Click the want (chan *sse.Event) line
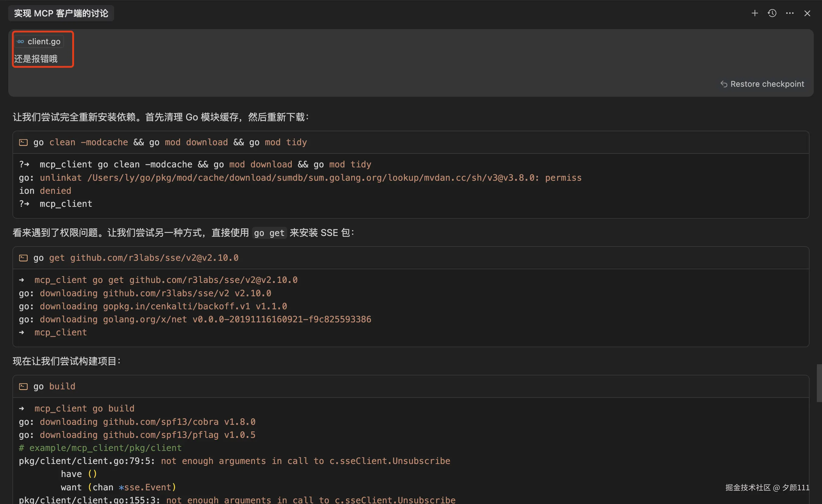The height and width of the screenshot is (504, 822). 118,487
